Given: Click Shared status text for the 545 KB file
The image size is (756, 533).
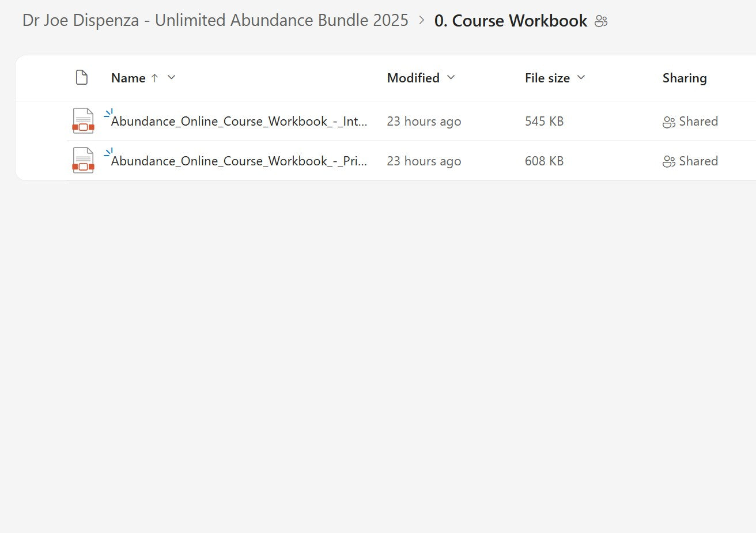Looking at the screenshot, I should click(x=698, y=122).
